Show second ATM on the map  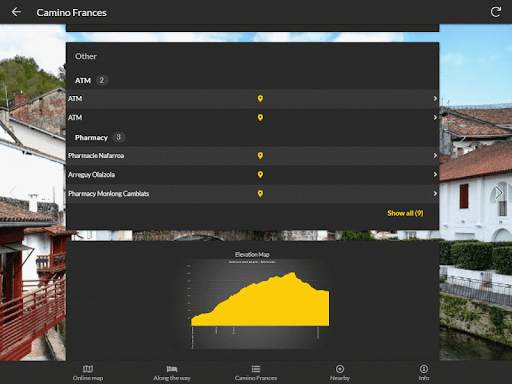[260, 118]
